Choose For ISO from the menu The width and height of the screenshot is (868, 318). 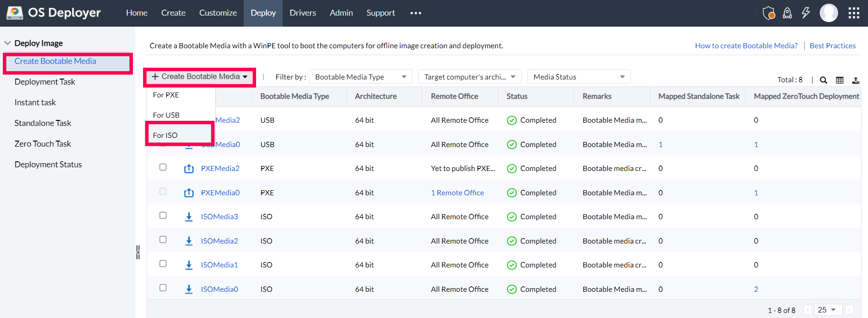[166, 135]
